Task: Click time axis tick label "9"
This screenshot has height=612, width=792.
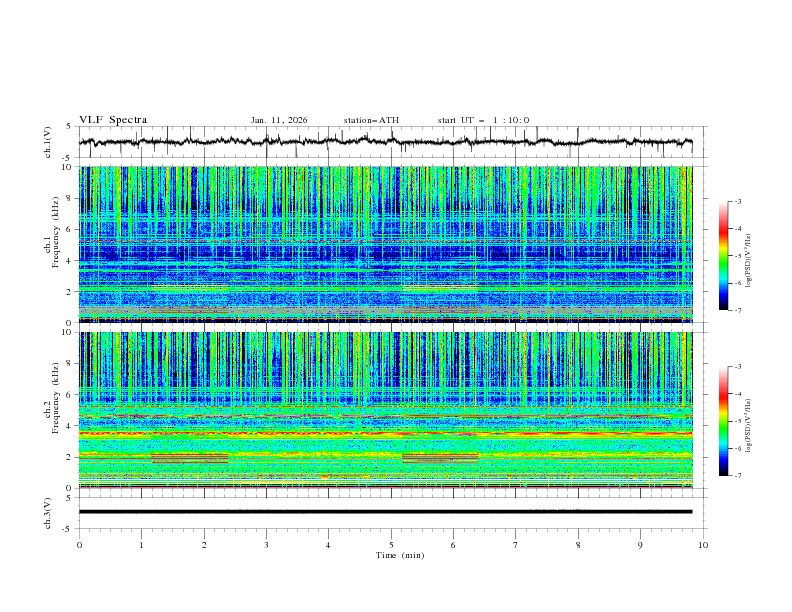Action: [x=640, y=545]
